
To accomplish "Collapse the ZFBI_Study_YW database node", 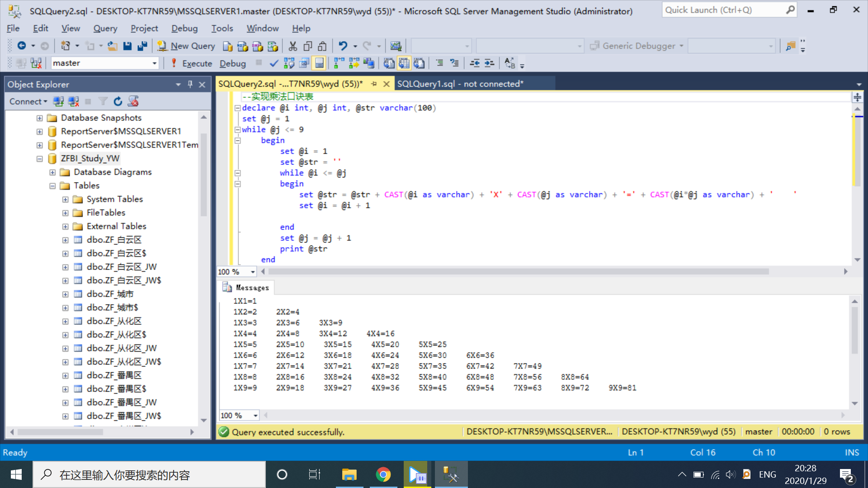I will pos(40,159).
